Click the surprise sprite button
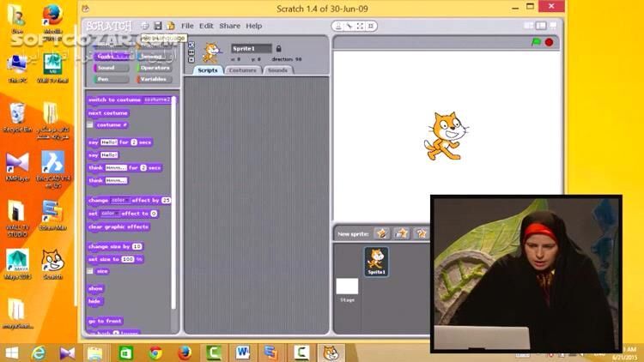 [x=421, y=233]
